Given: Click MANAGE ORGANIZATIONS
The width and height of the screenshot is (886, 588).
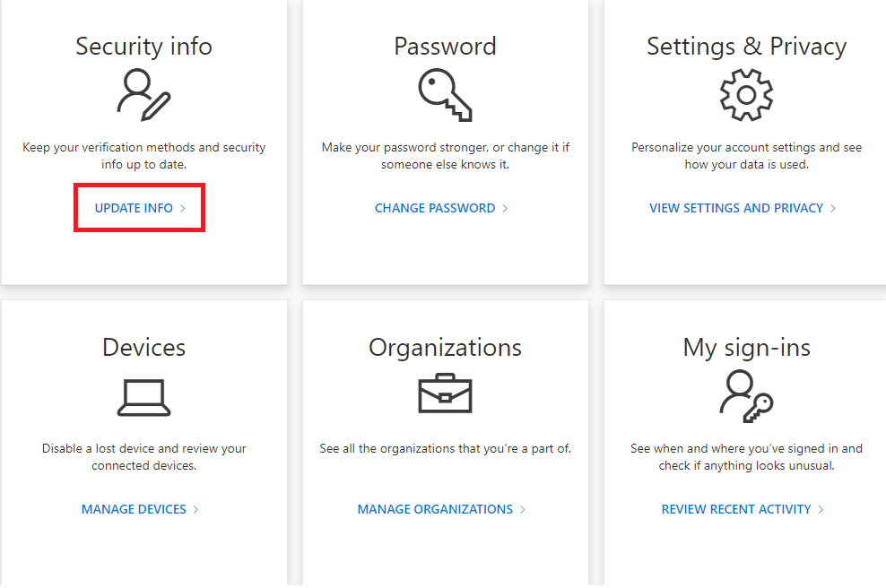Looking at the screenshot, I should point(435,508).
